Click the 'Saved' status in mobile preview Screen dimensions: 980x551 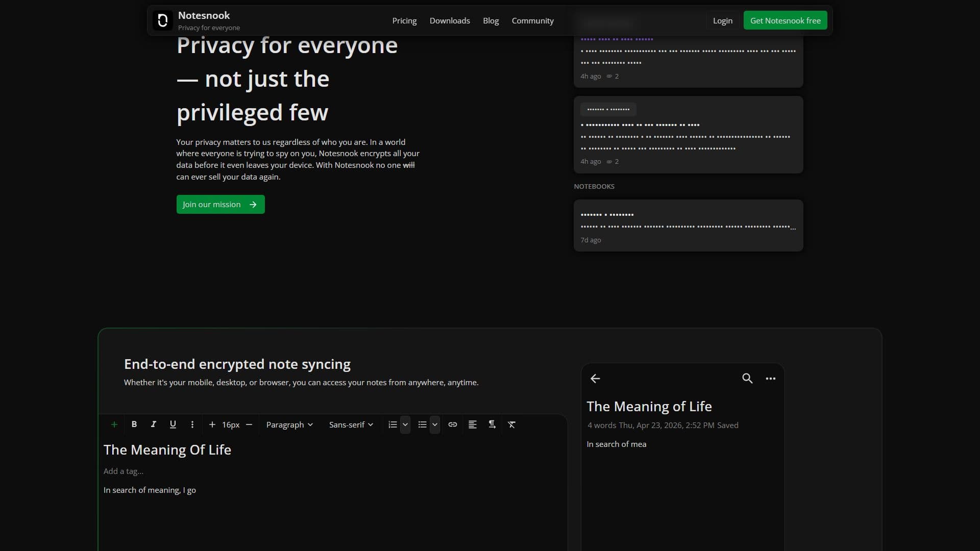click(728, 425)
